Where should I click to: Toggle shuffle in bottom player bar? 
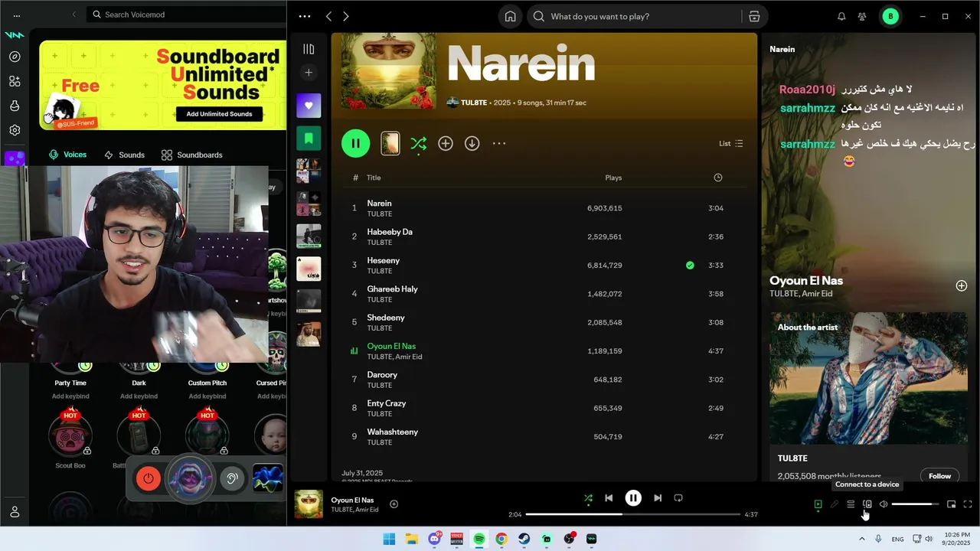pos(588,498)
